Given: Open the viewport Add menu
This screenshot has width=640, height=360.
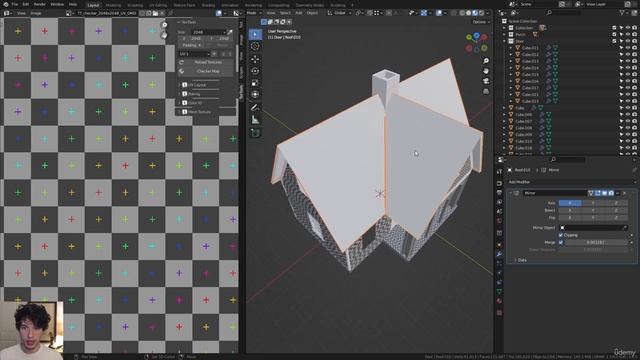Looking at the screenshot, I should (299, 13).
